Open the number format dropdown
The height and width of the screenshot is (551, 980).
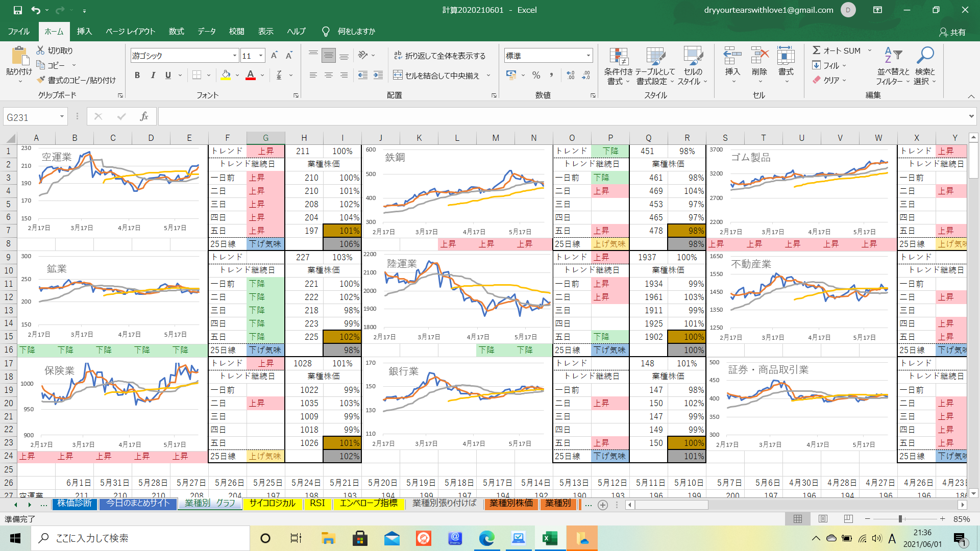588,56
